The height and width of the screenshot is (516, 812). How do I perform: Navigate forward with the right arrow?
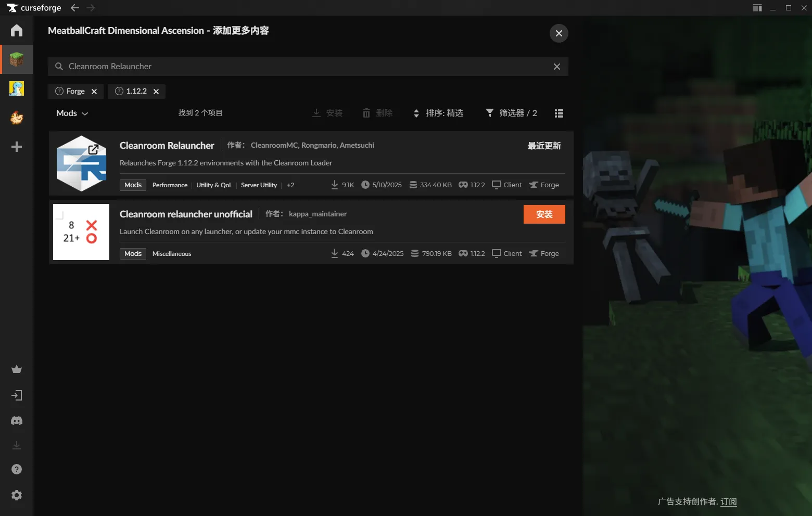[91, 8]
